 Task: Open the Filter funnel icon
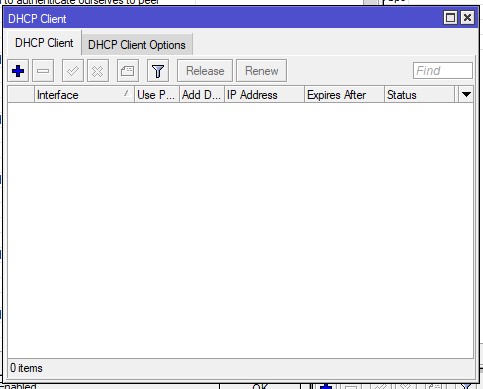tap(158, 71)
